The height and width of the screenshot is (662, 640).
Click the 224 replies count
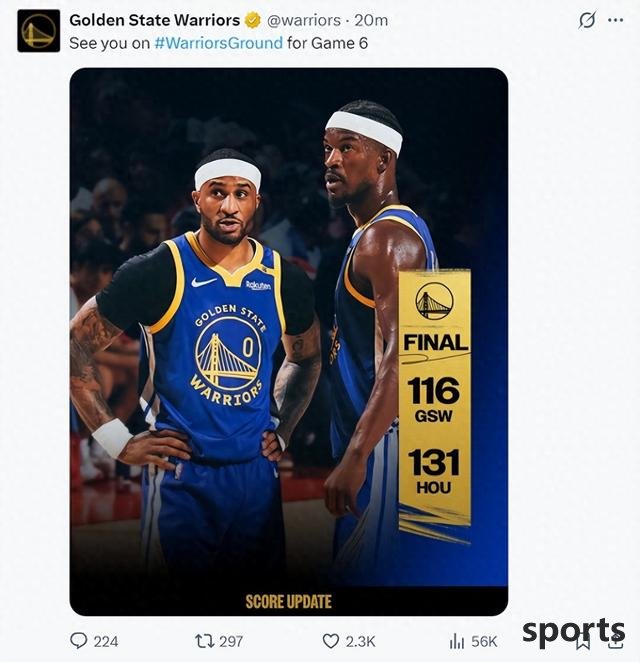[x=106, y=641]
